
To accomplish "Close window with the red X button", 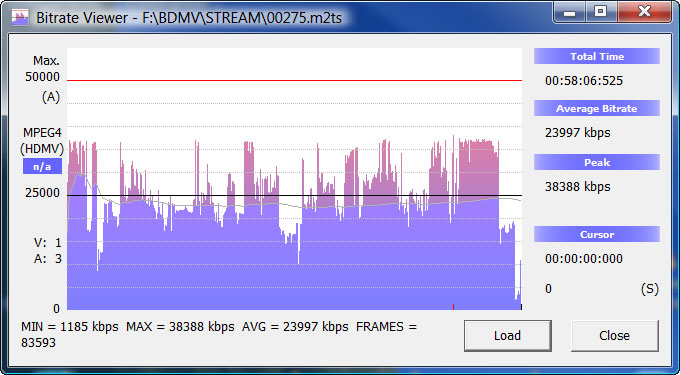I will pyautogui.click(x=644, y=12).
